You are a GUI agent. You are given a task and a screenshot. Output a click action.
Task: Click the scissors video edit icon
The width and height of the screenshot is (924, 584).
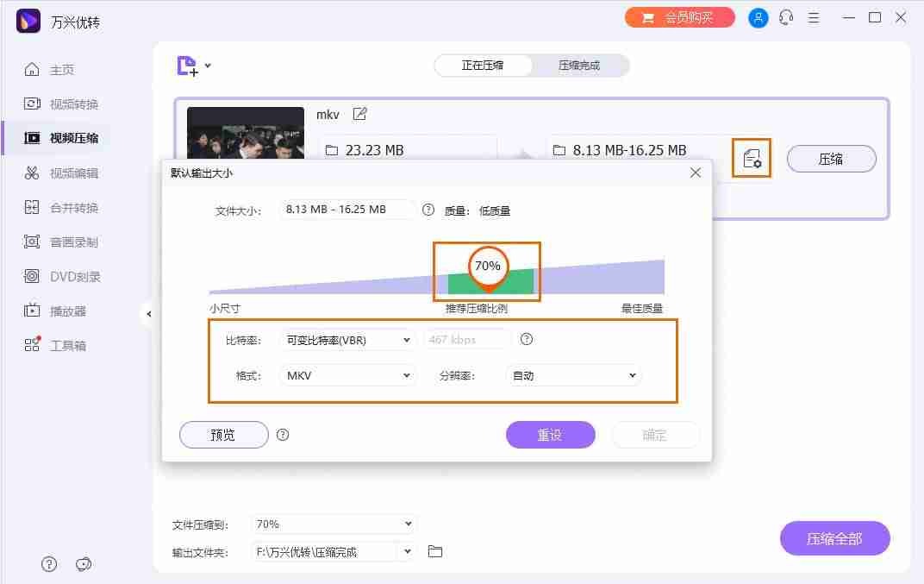pyautogui.click(x=32, y=173)
